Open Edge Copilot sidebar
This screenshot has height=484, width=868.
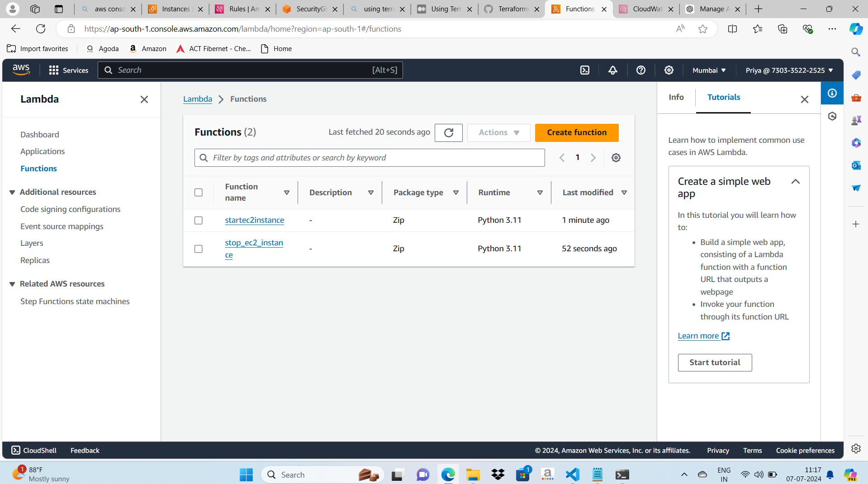(x=856, y=29)
